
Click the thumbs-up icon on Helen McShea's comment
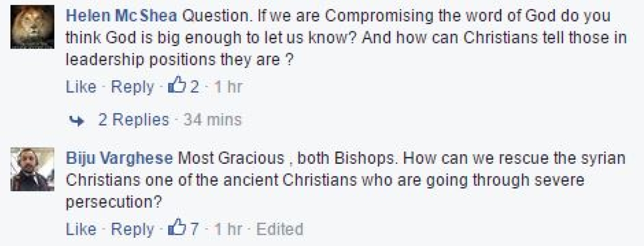(177, 87)
